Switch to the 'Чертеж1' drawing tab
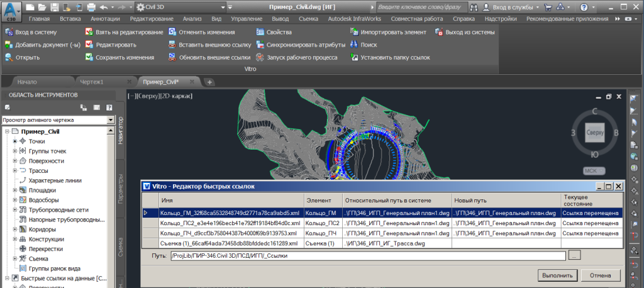Screen dimensions: 644x288 click(91, 82)
